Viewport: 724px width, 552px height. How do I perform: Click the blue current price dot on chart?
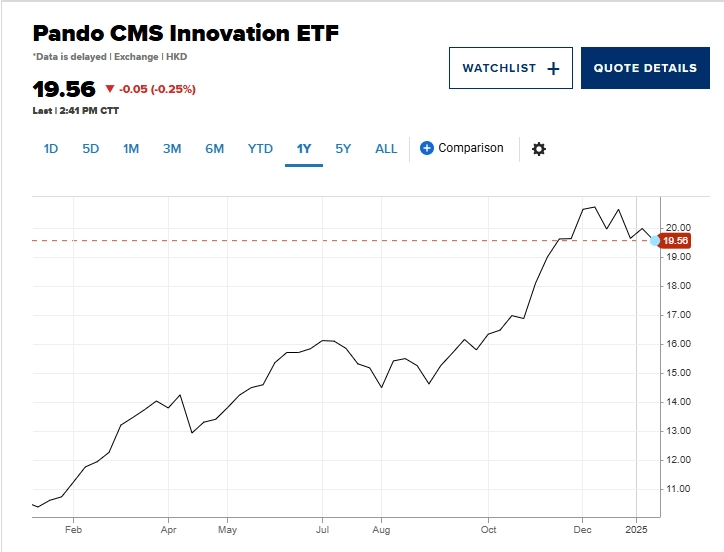pyautogui.click(x=655, y=240)
